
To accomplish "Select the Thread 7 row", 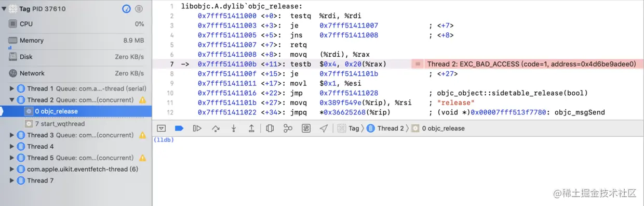I will (x=76, y=181).
